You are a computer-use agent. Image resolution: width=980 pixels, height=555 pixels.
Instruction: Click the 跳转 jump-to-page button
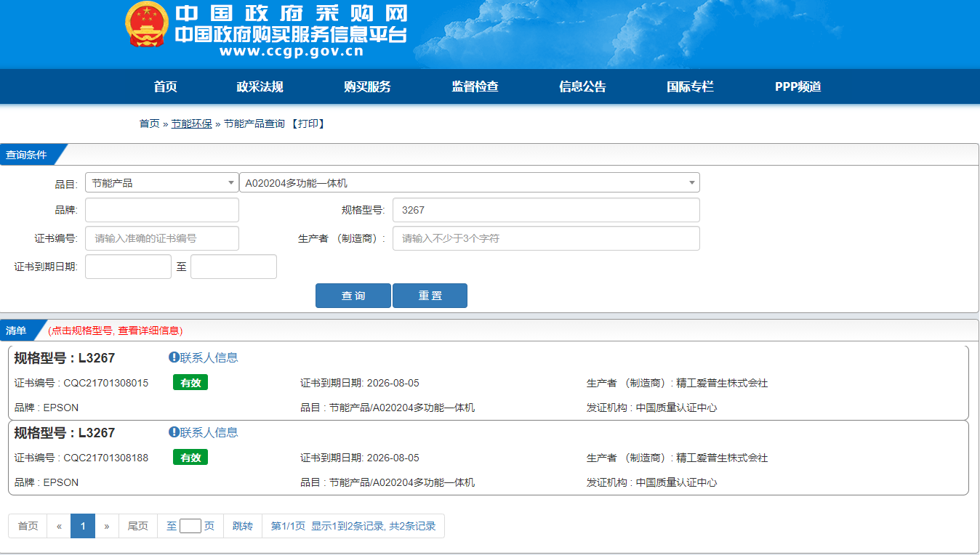pos(243,526)
